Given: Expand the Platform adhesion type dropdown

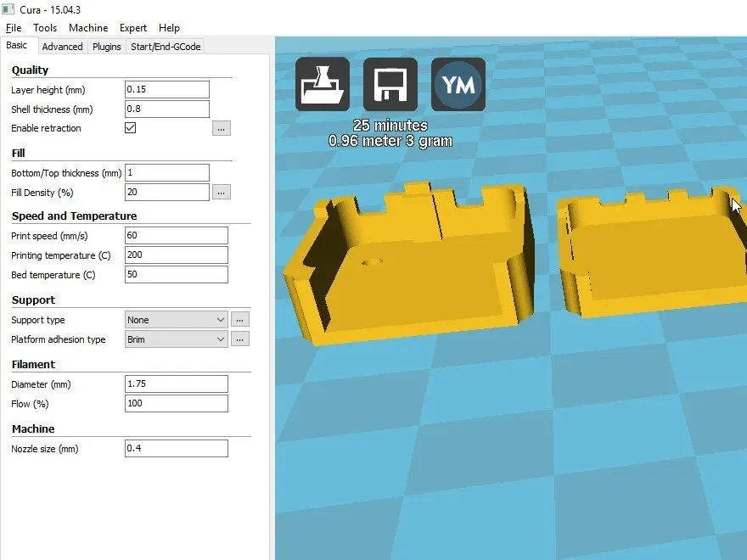Looking at the screenshot, I should pyautogui.click(x=177, y=339).
